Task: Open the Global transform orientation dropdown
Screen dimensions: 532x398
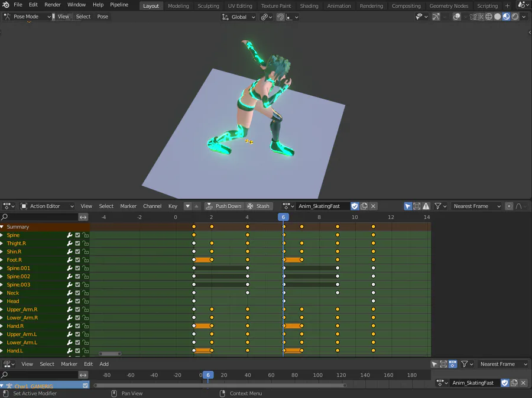Action: tap(239, 17)
